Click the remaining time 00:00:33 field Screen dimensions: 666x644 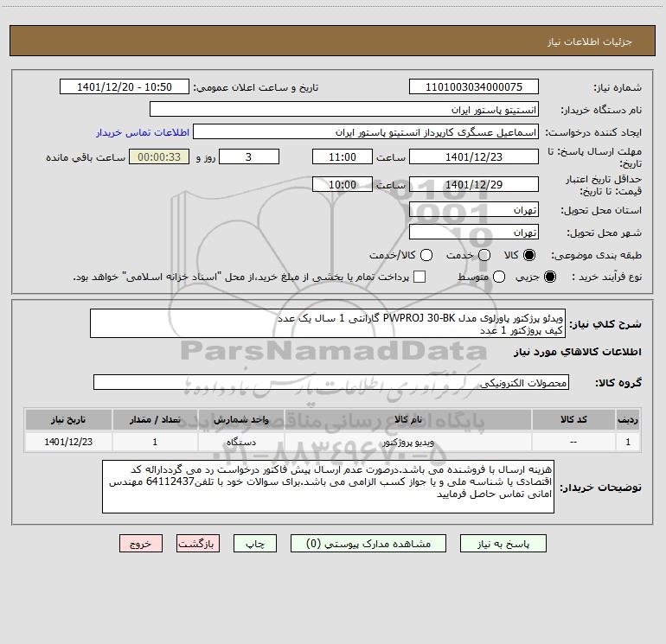coord(159,156)
